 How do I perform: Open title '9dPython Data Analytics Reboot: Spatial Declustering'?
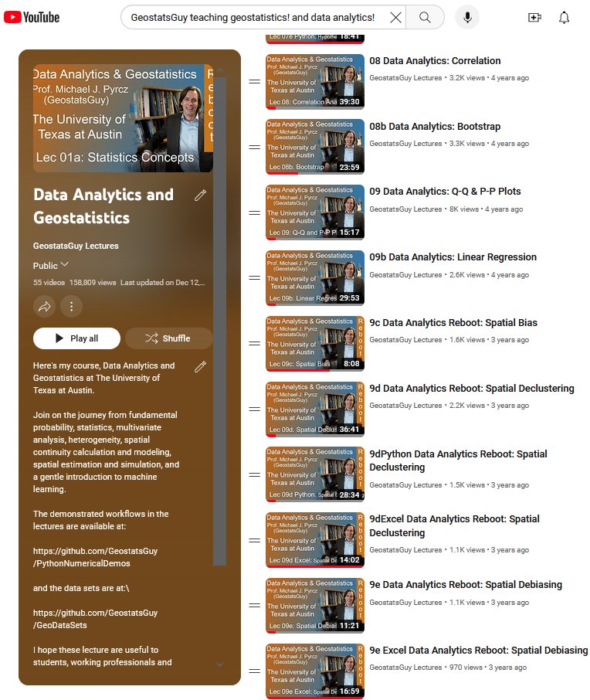pyautogui.click(x=459, y=460)
